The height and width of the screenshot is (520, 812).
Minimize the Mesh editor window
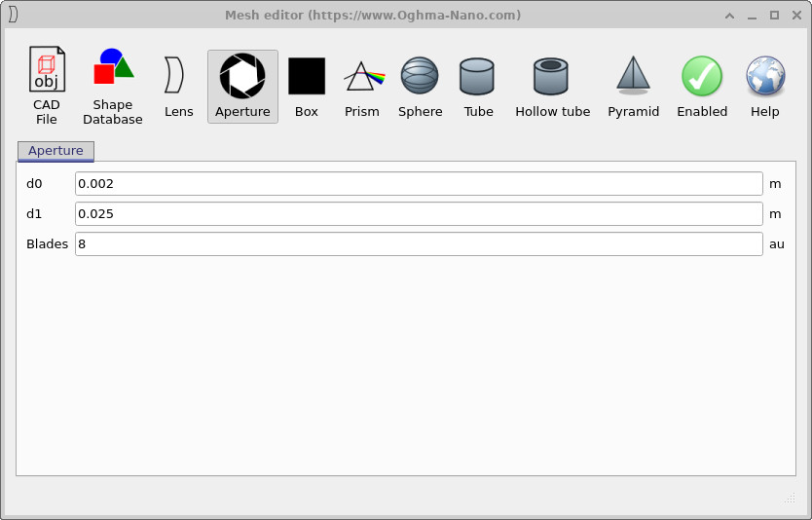(x=753, y=15)
